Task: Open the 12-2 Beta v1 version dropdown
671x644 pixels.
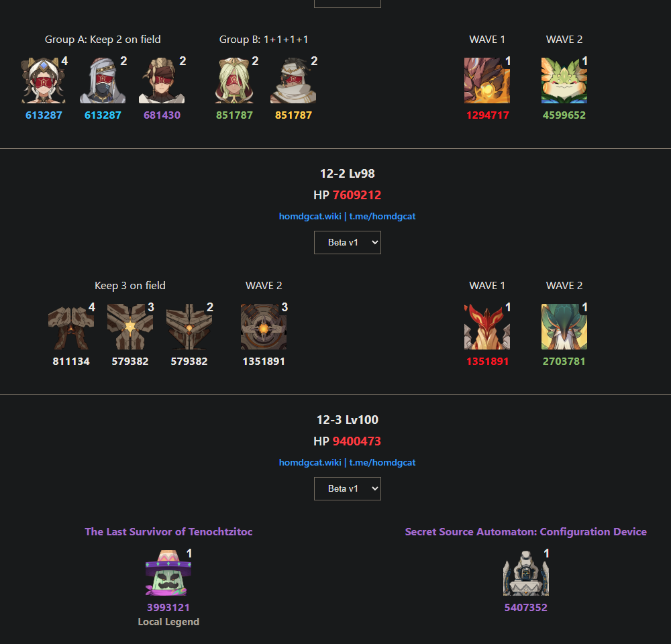Action: pos(348,243)
